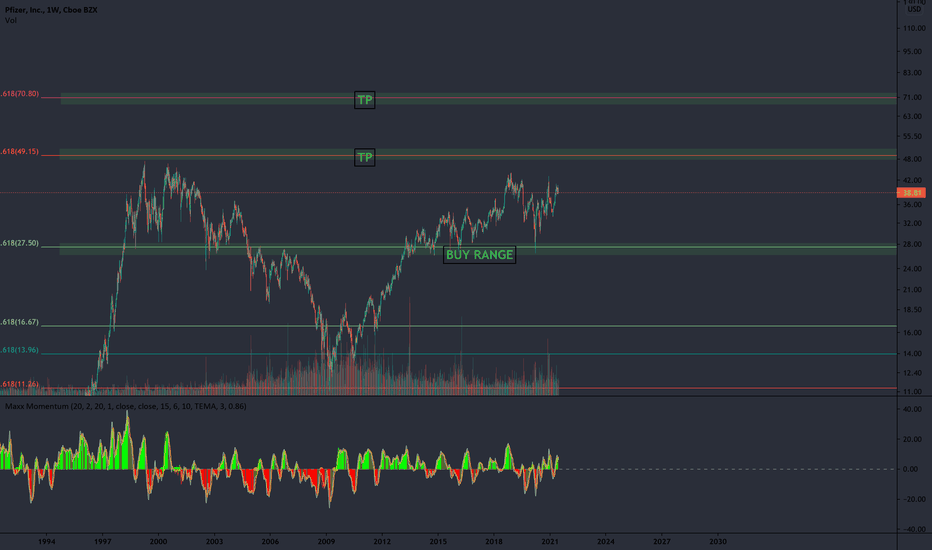Select the .618(49.15) Fibonacci label
The height and width of the screenshot is (550, 932).
tap(20, 152)
